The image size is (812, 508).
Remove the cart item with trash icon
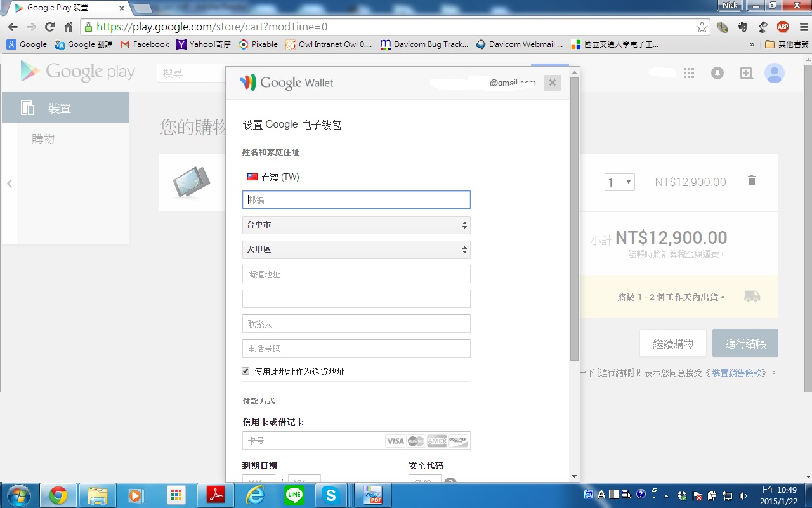[x=752, y=180]
